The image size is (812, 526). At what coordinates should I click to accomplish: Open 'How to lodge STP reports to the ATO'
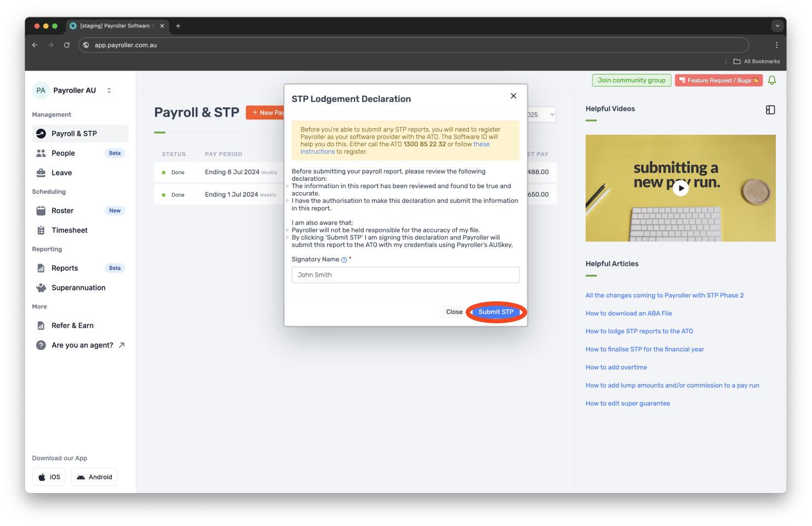pos(639,331)
